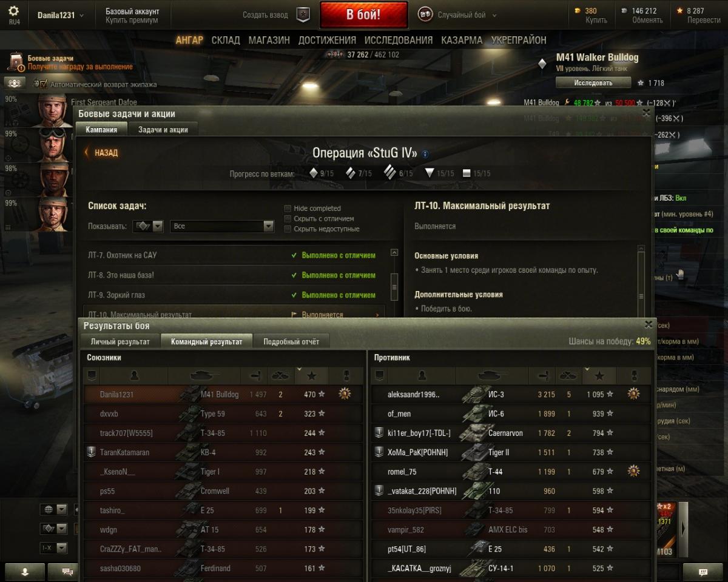Tick the Скрыть с отличием checkbox
The width and height of the screenshot is (728, 582).
tap(288, 219)
